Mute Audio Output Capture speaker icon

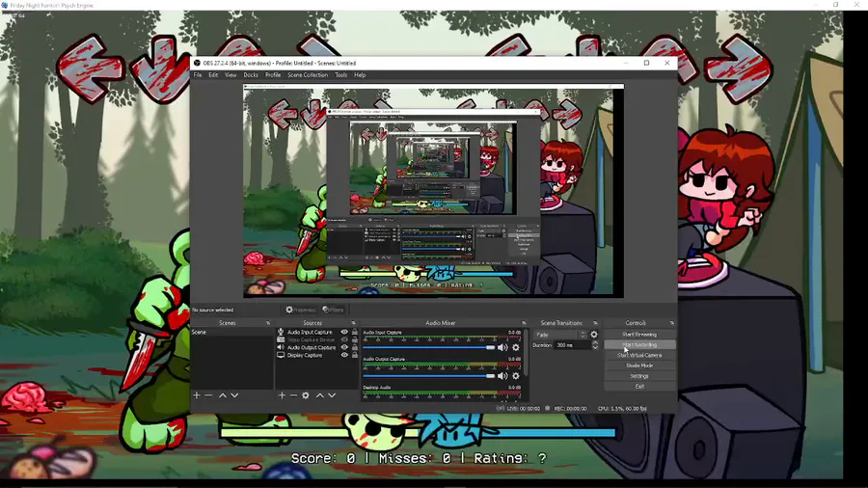[502, 376]
